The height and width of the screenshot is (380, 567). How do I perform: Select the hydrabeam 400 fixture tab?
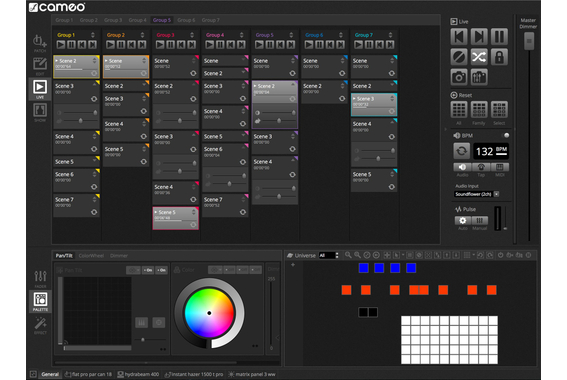coord(138,374)
